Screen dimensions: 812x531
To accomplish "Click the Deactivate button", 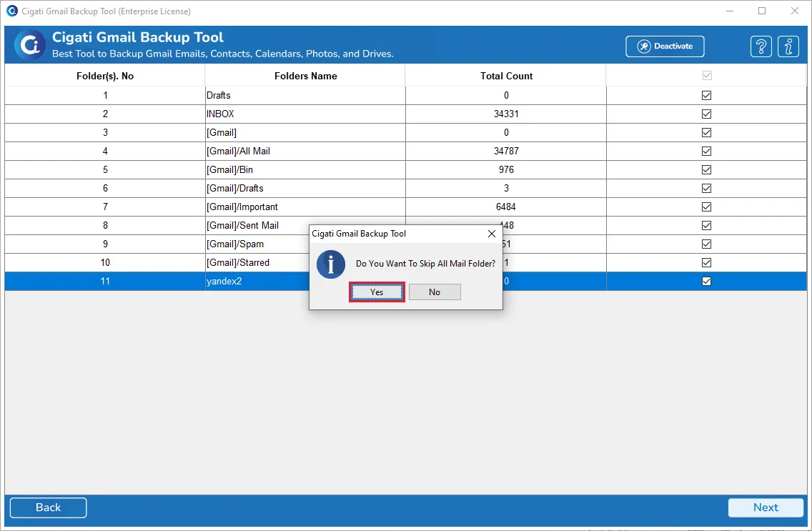I will pyautogui.click(x=665, y=46).
